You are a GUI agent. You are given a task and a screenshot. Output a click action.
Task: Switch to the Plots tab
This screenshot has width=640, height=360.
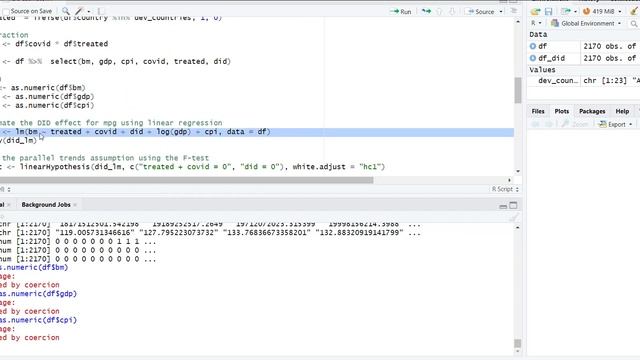(562, 111)
